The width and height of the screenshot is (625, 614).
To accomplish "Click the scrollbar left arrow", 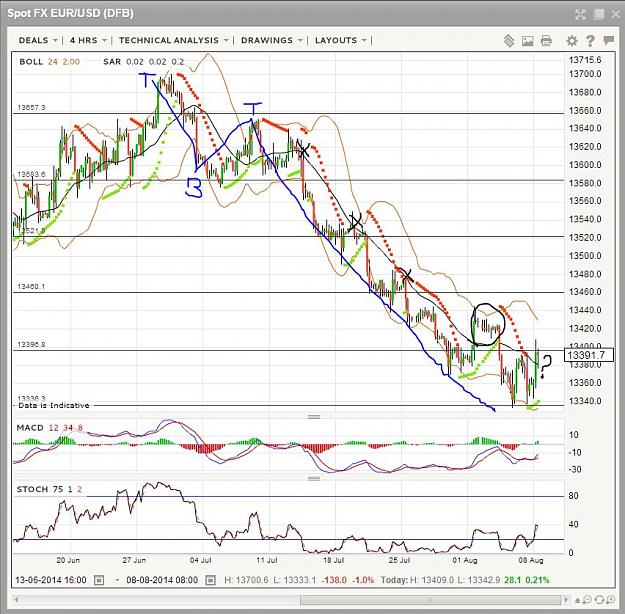I will coord(16,600).
